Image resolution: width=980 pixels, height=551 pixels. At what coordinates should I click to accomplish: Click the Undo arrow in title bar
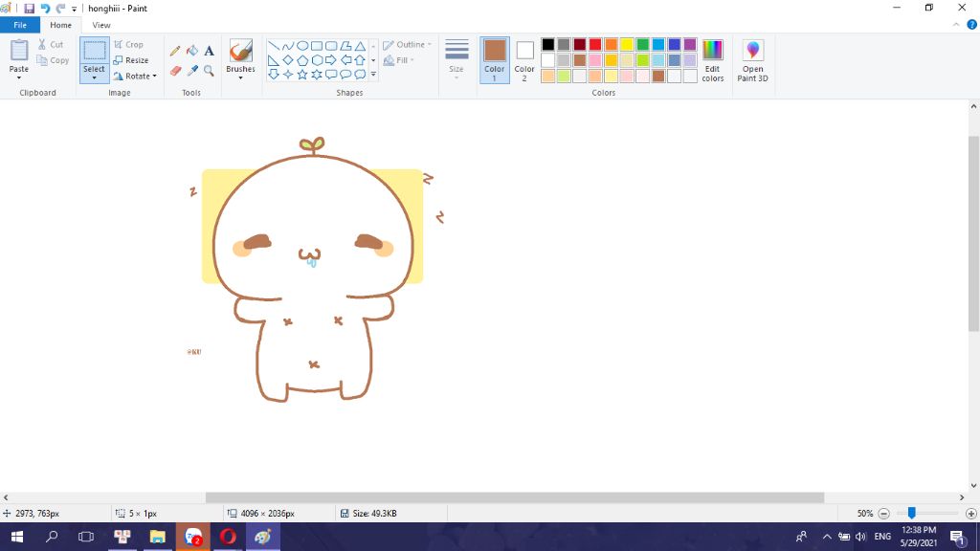pyautogui.click(x=45, y=8)
